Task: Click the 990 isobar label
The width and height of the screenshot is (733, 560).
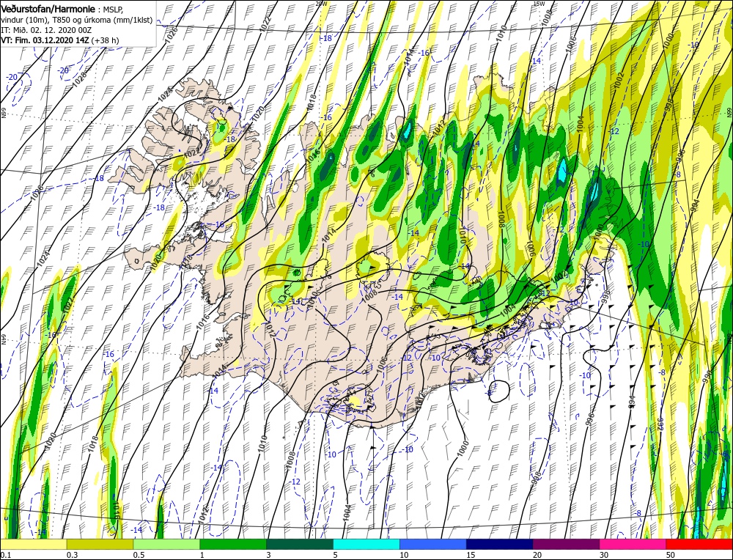Action: [x=707, y=377]
